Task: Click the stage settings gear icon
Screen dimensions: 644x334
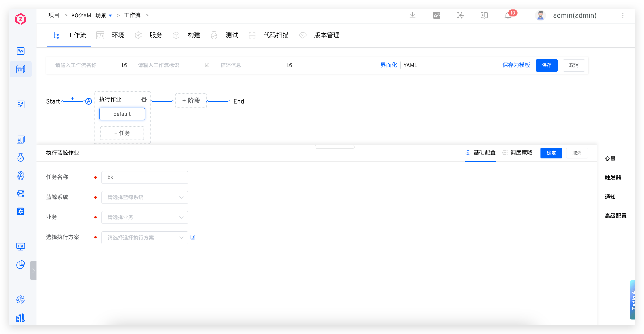Action: (144, 100)
